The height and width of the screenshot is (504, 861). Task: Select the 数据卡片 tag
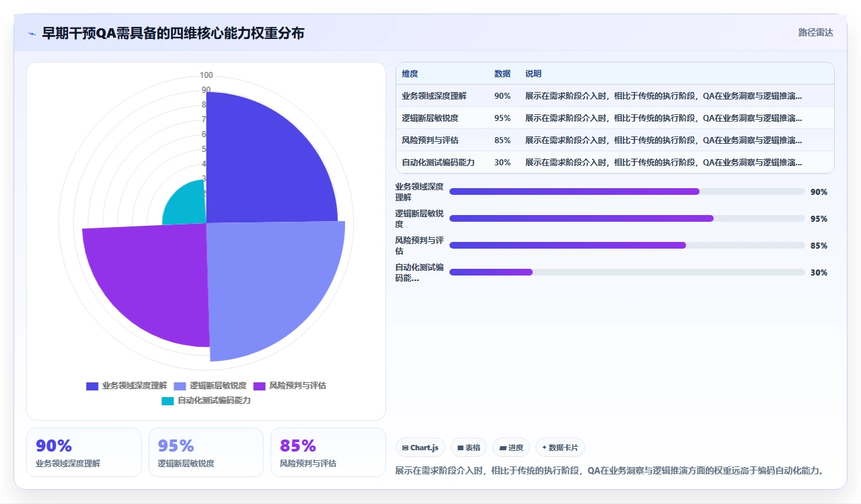tap(560, 448)
